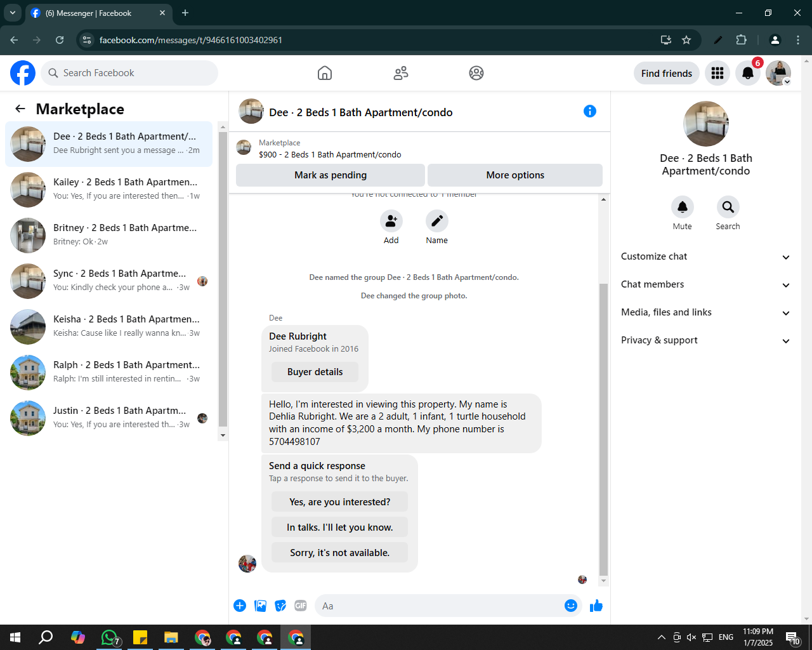Viewport: 812px width, 650px height.
Task: Open Chrome three-dot menu
Action: [x=798, y=40]
